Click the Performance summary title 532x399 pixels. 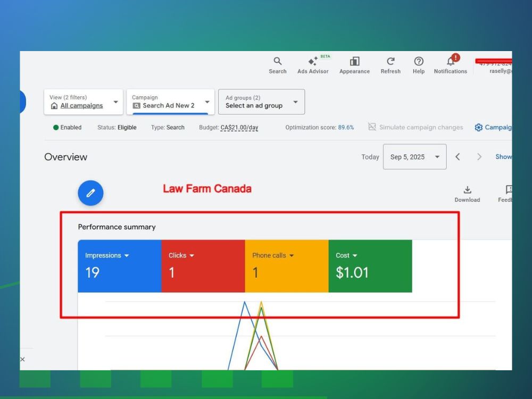click(x=117, y=227)
